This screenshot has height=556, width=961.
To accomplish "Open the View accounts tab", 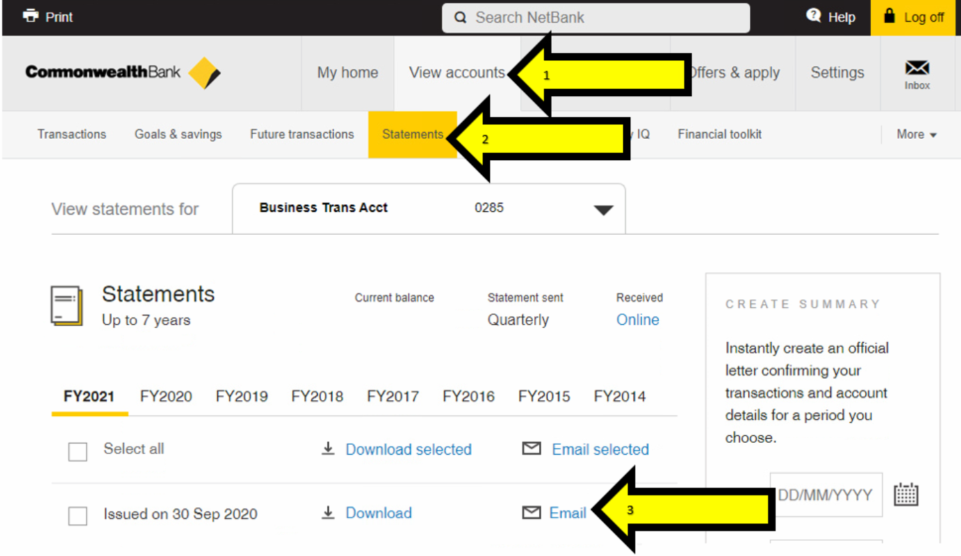I will tap(457, 72).
